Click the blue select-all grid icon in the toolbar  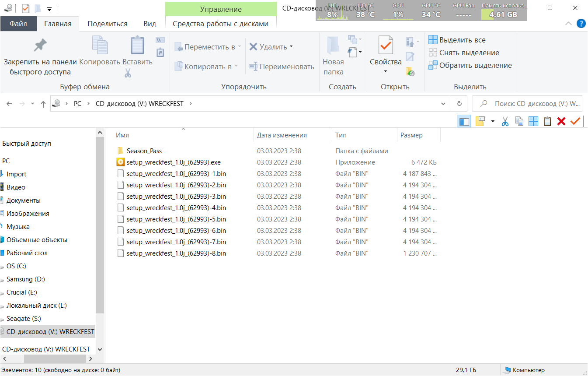(533, 121)
